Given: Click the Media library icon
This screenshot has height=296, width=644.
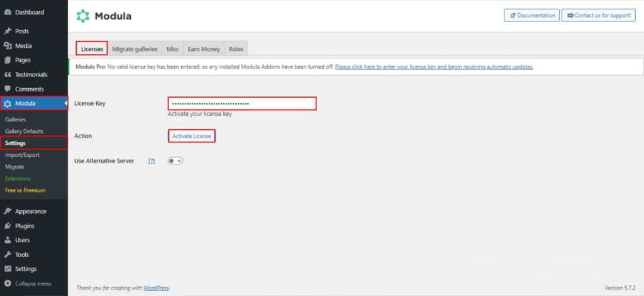Looking at the screenshot, I should pyautogui.click(x=8, y=45).
